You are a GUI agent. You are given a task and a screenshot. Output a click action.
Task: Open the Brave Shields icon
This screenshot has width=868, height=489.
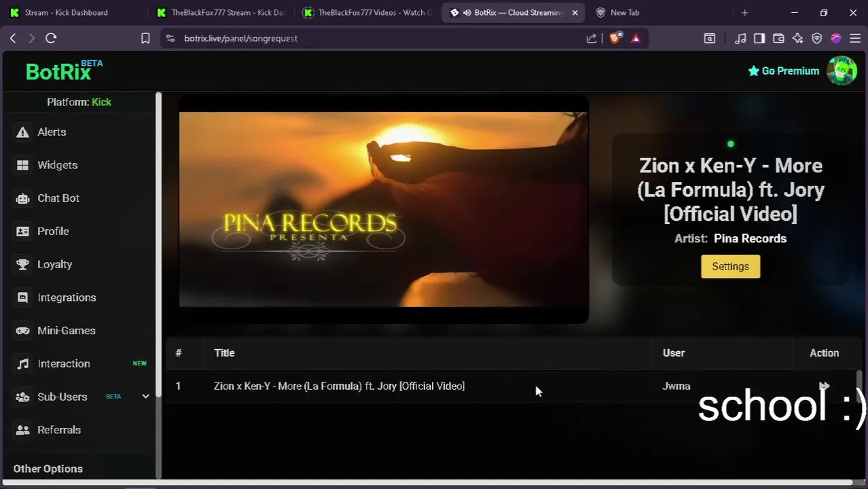615,38
